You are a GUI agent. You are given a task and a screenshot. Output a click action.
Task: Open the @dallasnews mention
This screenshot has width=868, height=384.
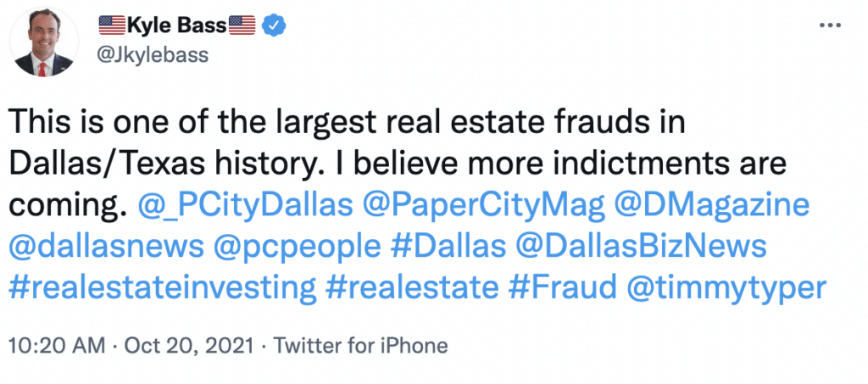(107, 247)
